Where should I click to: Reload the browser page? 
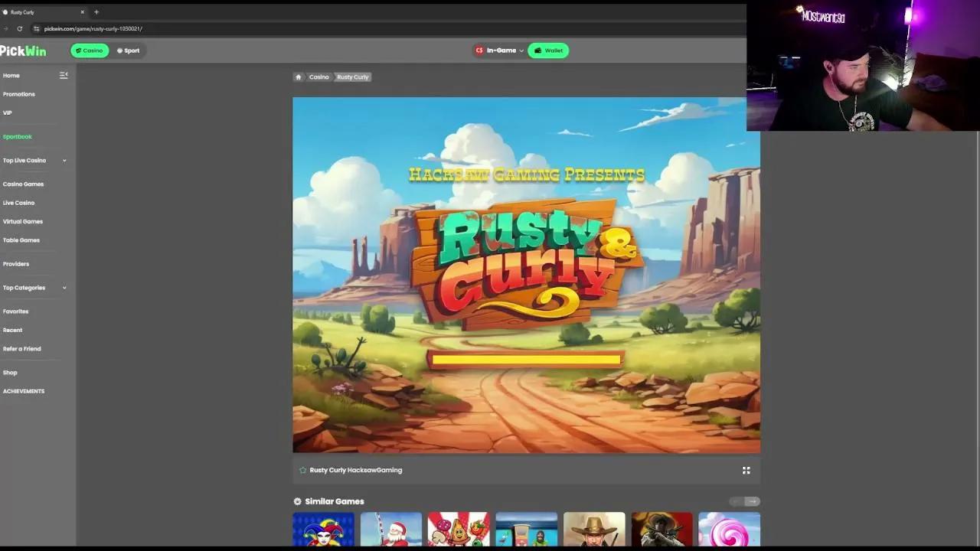[x=20, y=28]
